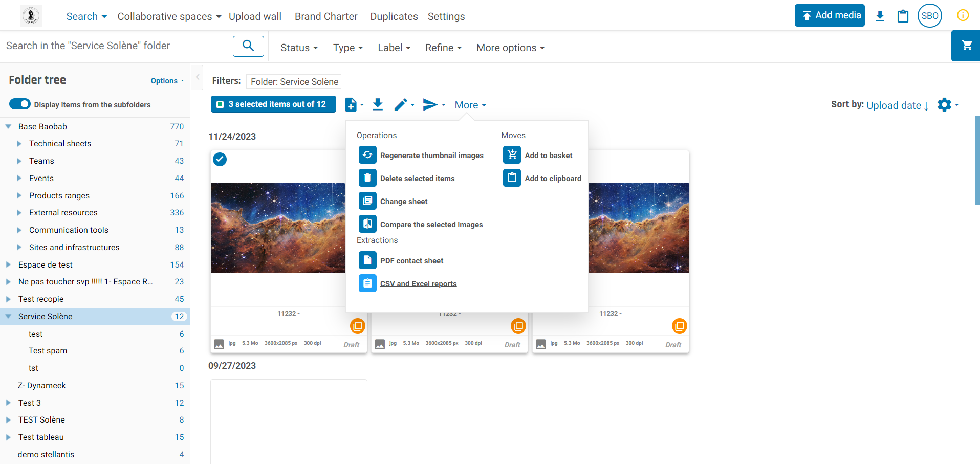This screenshot has width=980, height=464.
Task: Click the Add to basket icon
Action: (512, 155)
